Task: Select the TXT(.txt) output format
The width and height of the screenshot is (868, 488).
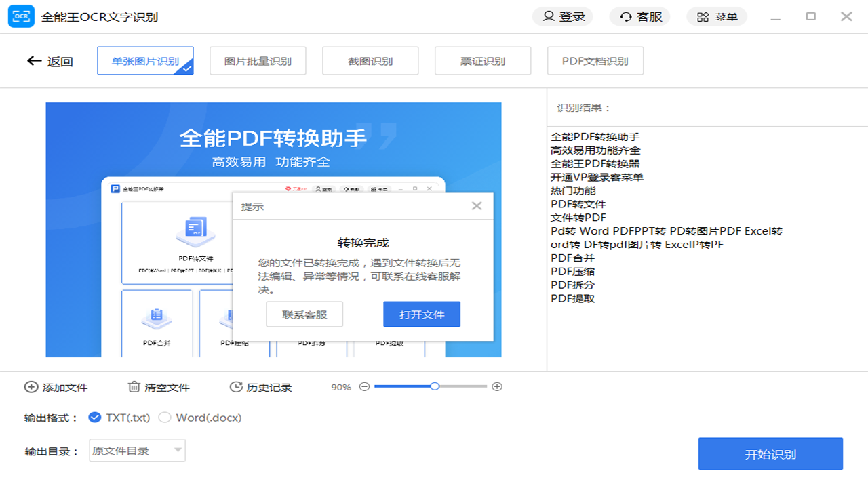Action: pyautogui.click(x=95, y=418)
